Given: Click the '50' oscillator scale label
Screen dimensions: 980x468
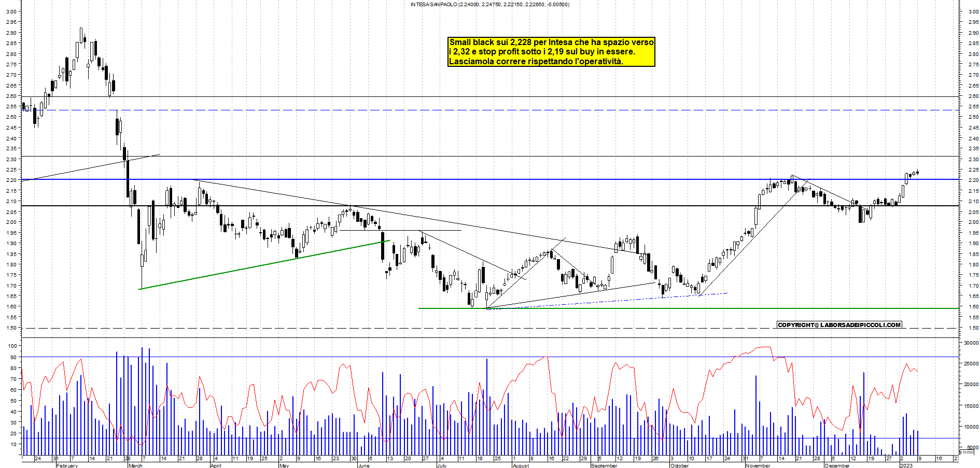Looking at the screenshot, I should coord(13,401).
